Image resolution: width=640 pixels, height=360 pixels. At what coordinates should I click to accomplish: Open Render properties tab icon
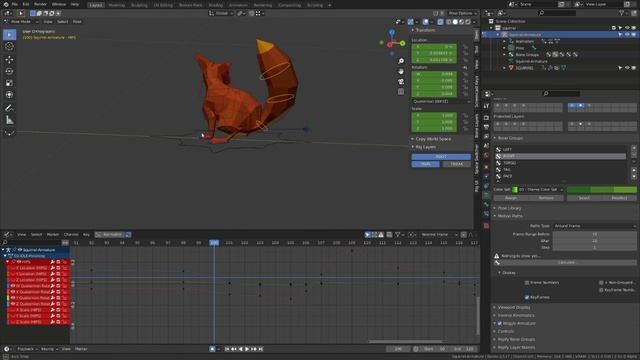coord(486,118)
